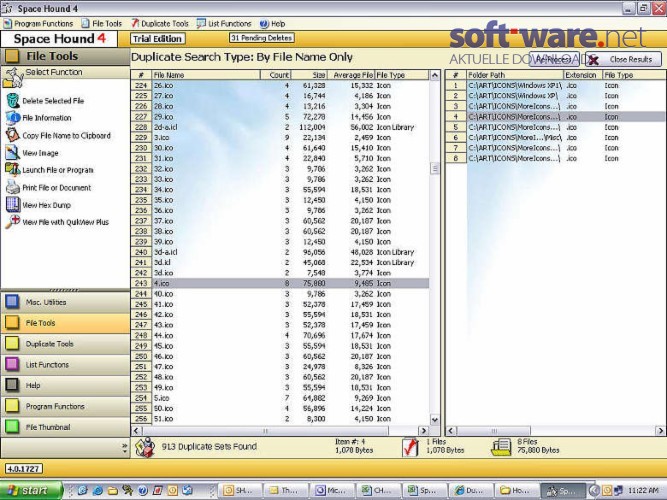Select the File Thumbnail panel button
667x500 pixels.
pyautogui.click(x=66, y=427)
